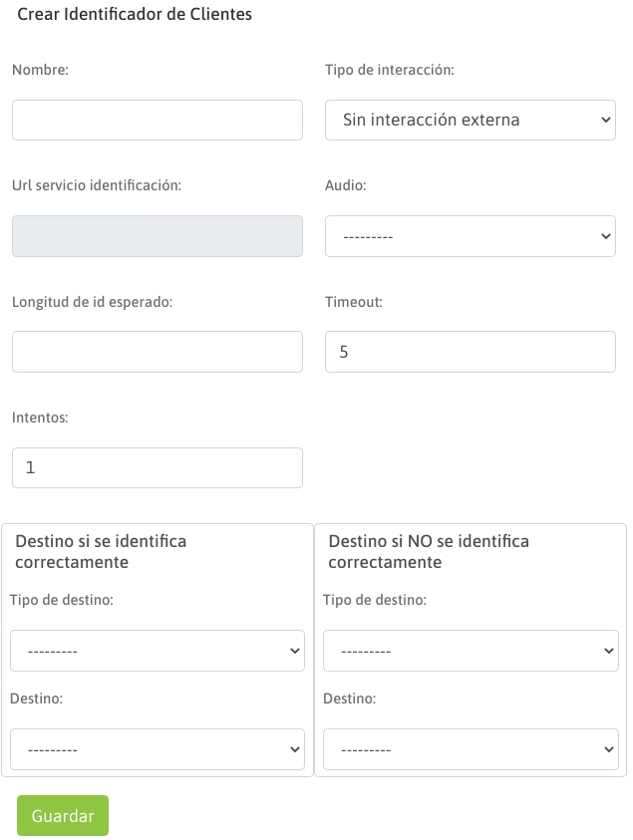The width and height of the screenshot is (633, 840).
Task: Click the Nombre text field
Action: coord(157,120)
